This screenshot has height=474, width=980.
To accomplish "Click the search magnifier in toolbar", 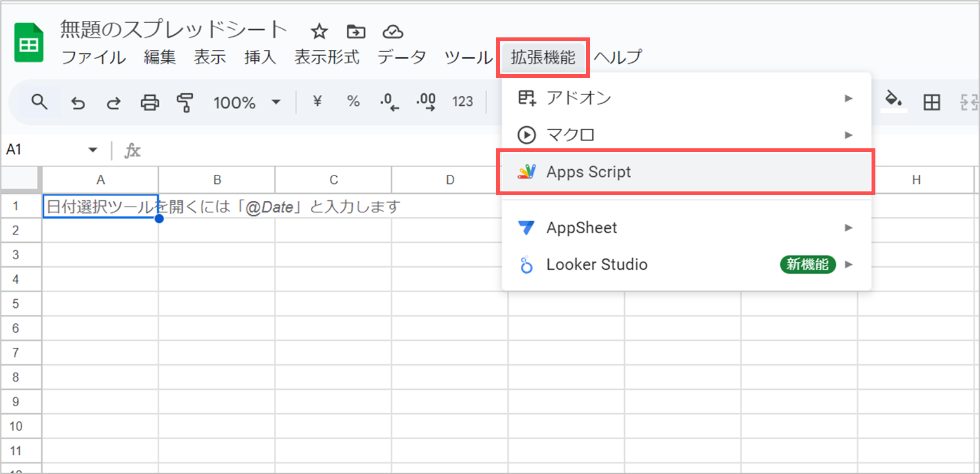I will (40, 101).
